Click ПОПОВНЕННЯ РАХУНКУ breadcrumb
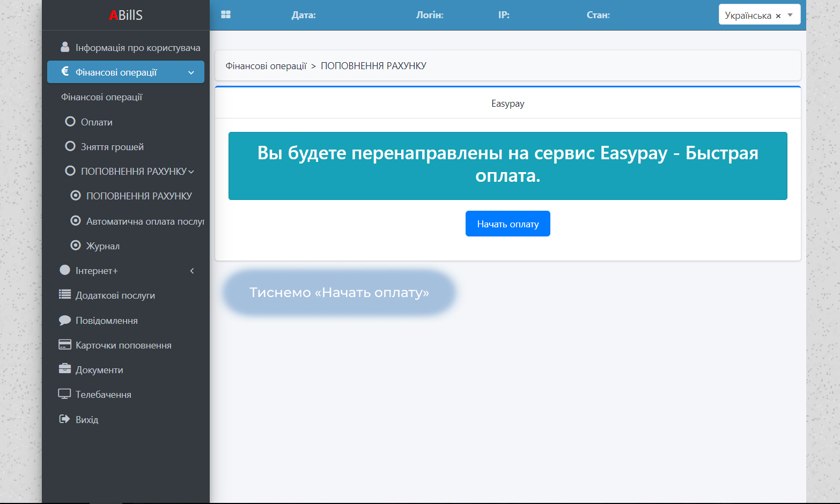The image size is (840, 504). coord(373,66)
